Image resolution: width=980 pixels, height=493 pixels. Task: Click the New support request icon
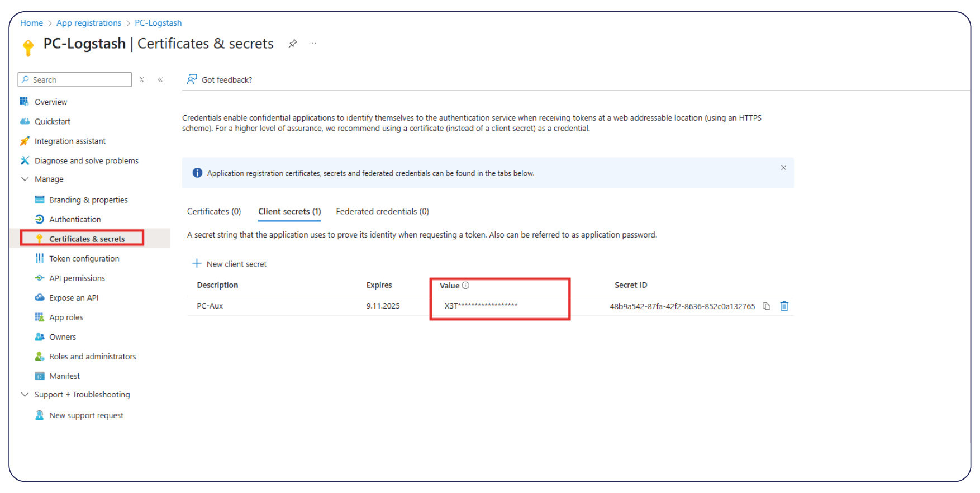point(40,415)
